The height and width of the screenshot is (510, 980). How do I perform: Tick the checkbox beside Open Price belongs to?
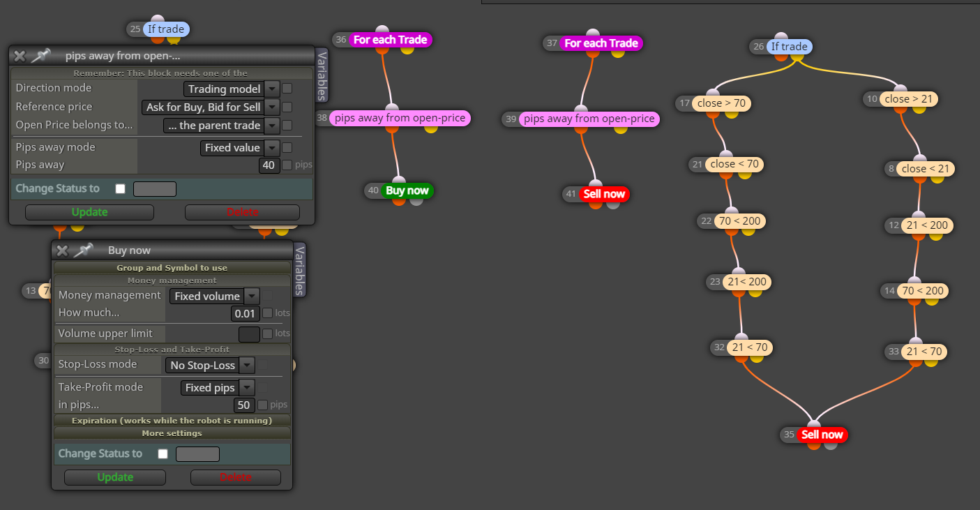[287, 126]
